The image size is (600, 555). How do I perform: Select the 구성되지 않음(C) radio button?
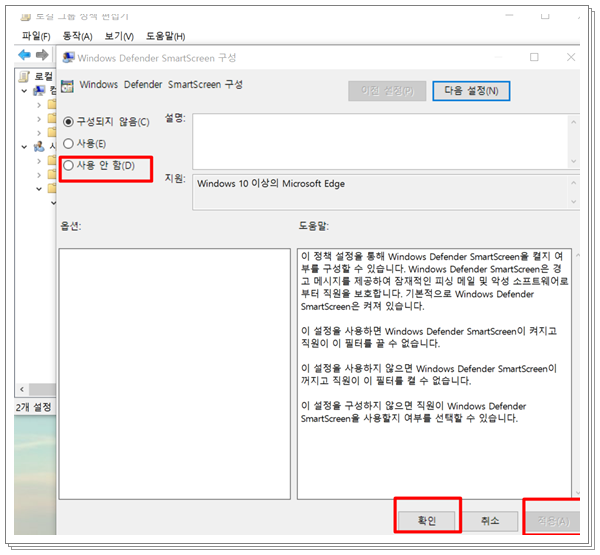coord(68,122)
